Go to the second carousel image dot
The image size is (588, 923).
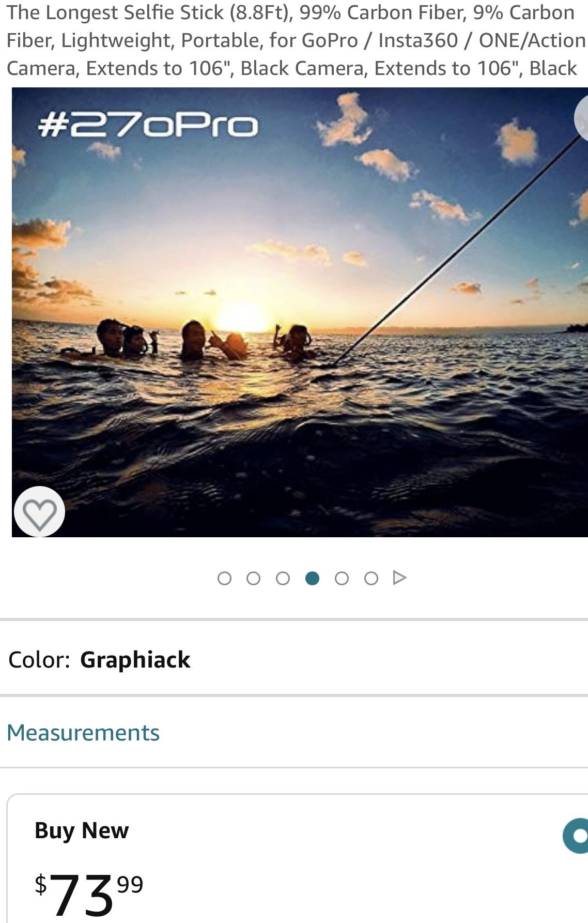coord(253,578)
